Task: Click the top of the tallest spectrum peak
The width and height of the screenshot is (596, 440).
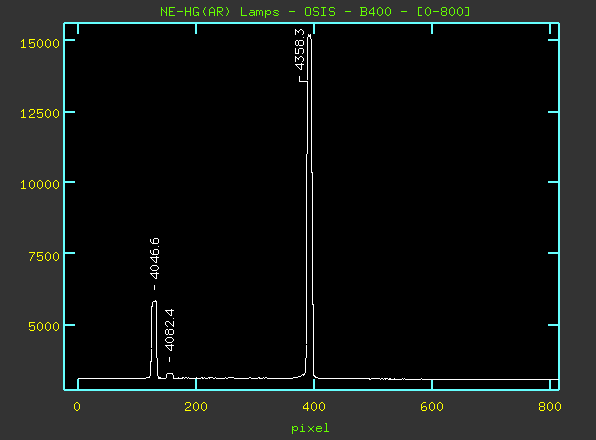Action: pyautogui.click(x=309, y=35)
